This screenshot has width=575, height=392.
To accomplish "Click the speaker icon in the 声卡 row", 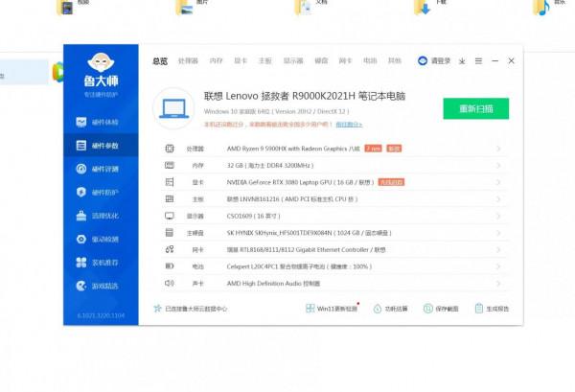I will point(170,283).
